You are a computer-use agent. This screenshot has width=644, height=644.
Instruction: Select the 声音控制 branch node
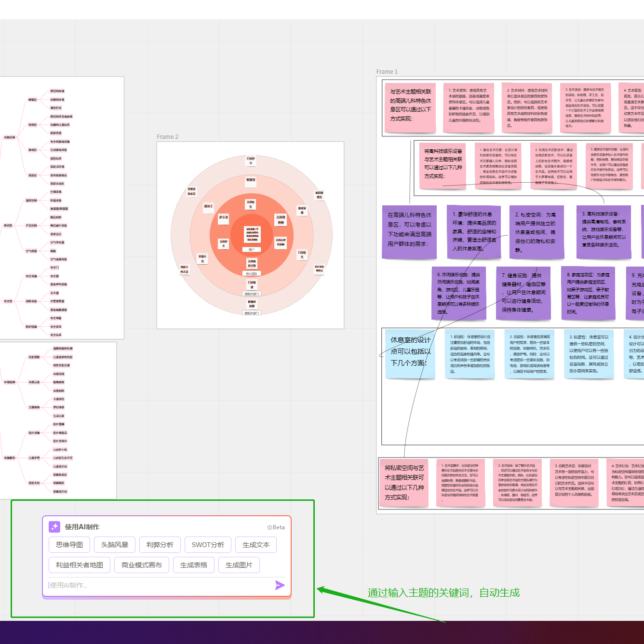coord(31,225)
